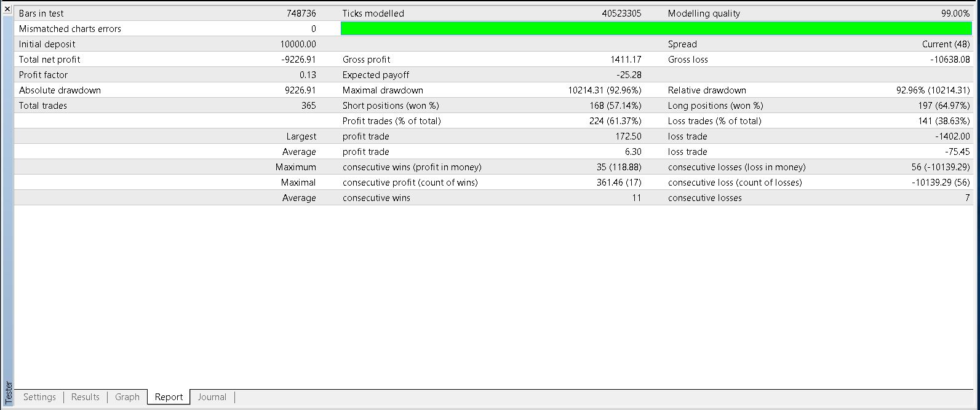The height and width of the screenshot is (410, 980).
Task: Click the Mismatched charts errors label
Action: 70,29
